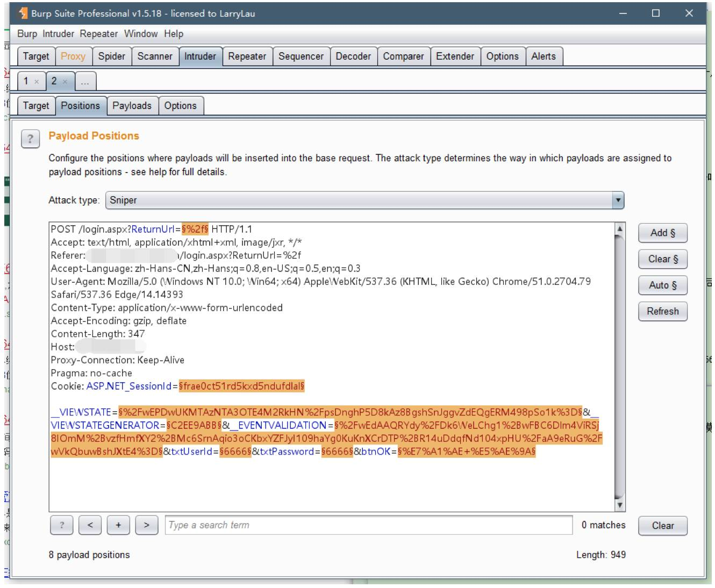Click the ReturnUrl %2f payload marker
This screenshot has height=588, width=715.
coord(195,229)
